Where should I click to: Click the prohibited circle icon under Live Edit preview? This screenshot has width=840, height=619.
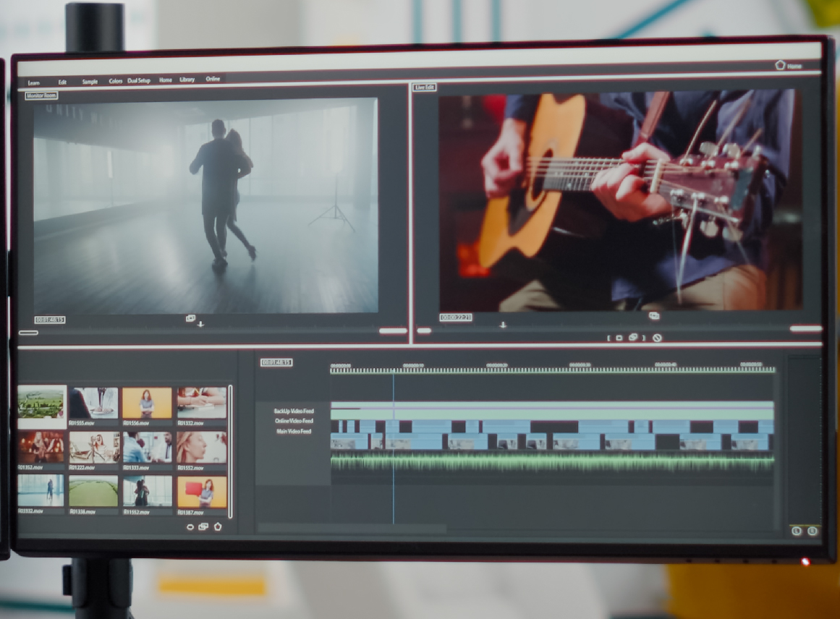657,338
